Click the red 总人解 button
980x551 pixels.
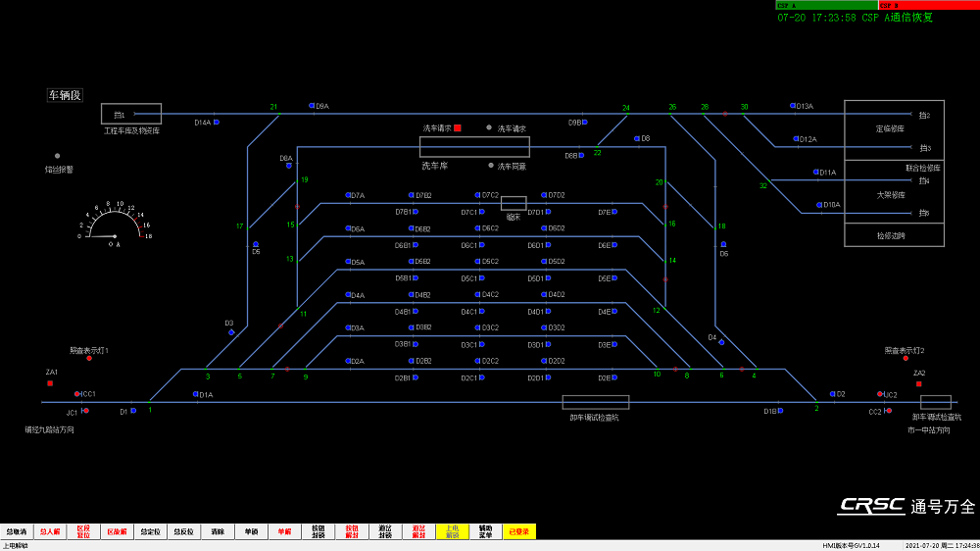coord(50,531)
